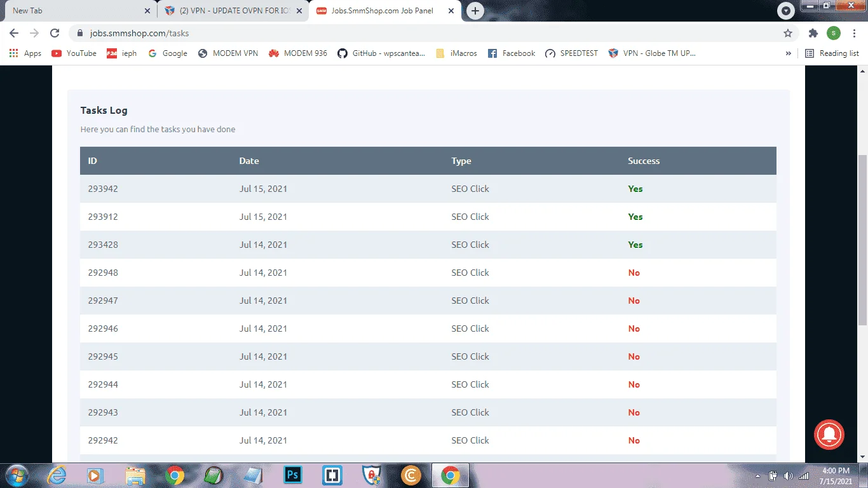
Task: Open the Chrome profile avatar menu
Action: [833, 33]
